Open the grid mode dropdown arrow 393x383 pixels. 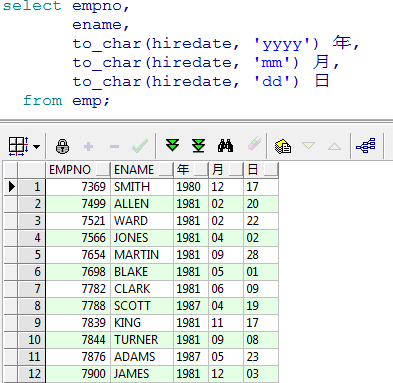[37, 147]
